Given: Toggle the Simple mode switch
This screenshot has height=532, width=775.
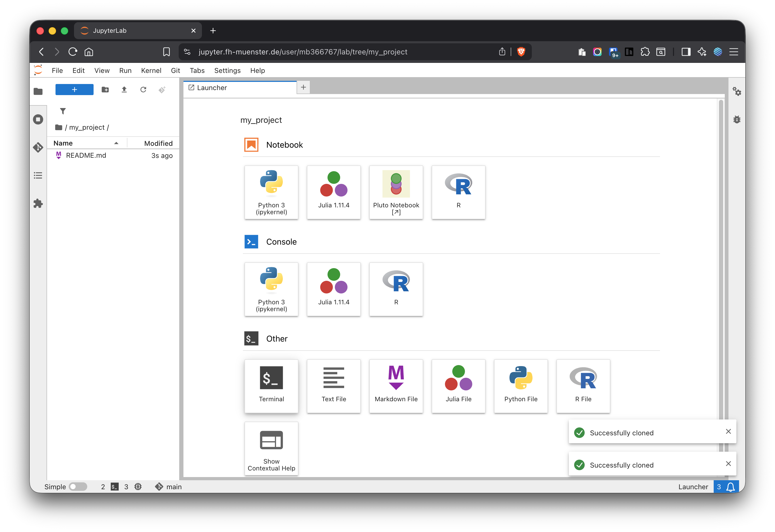Looking at the screenshot, I should point(78,486).
